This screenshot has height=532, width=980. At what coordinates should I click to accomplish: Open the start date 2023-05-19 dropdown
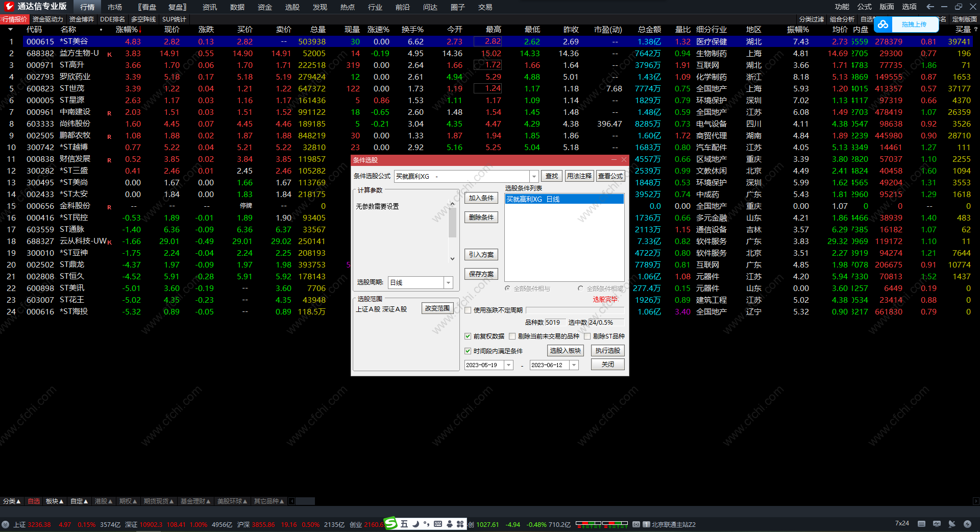pos(508,365)
